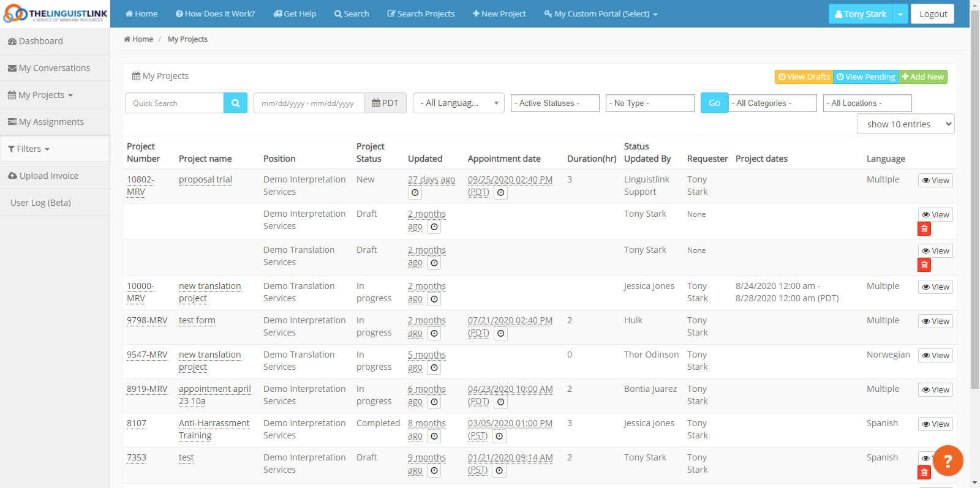Viewport: 980px width, 488px height.
Task: Delete the first Draft Interpretation Services row
Action: tap(924, 229)
